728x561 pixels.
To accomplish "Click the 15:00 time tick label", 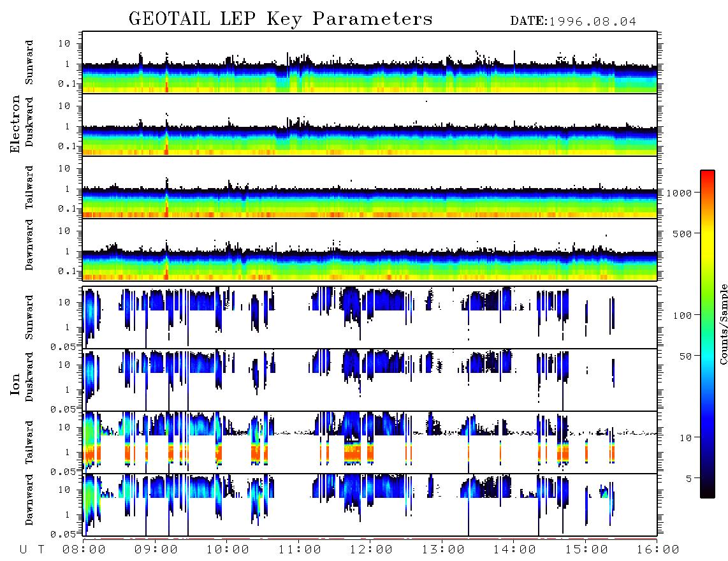I will point(586,550).
